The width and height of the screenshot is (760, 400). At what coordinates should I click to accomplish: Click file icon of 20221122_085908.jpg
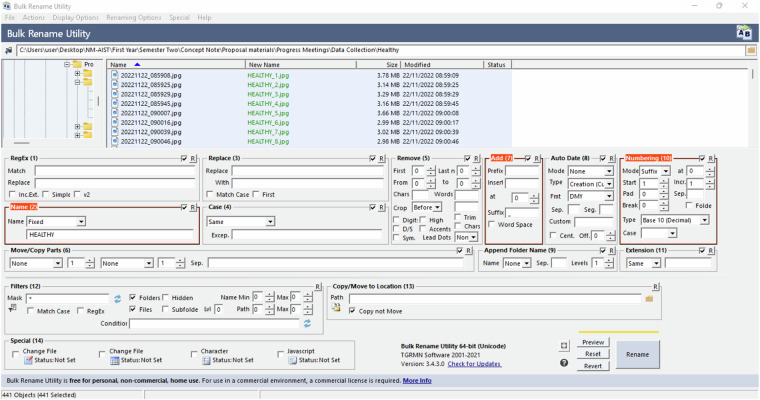pyautogui.click(x=115, y=75)
